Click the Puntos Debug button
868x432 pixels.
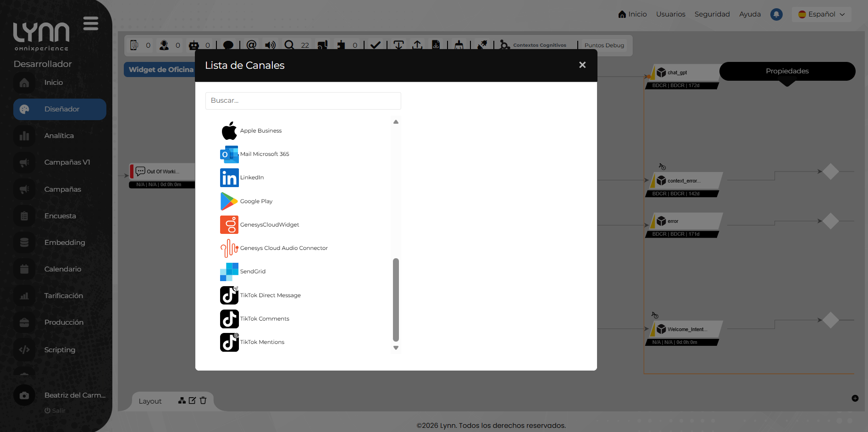tap(604, 45)
